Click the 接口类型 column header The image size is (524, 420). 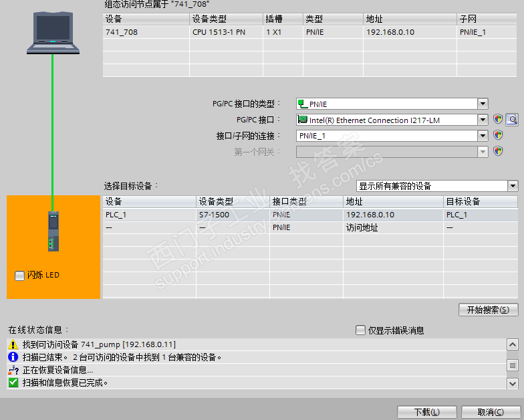point(306,202)
